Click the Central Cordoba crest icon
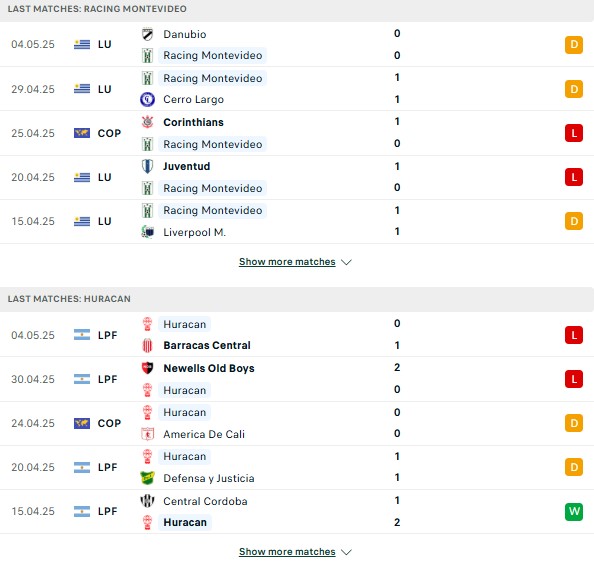The height and width of the screenshot is (570, 594). click(x=147, y=501)
